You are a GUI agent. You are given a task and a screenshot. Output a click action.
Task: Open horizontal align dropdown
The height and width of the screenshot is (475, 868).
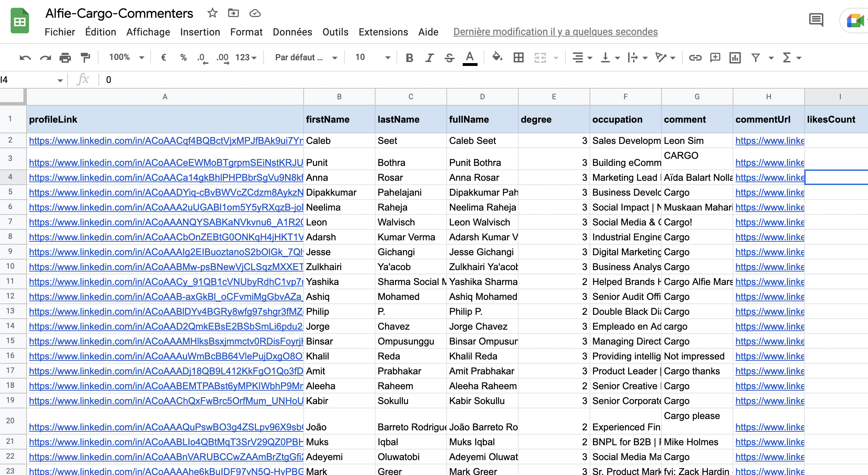pyautogui.click(x=582, y=57)
